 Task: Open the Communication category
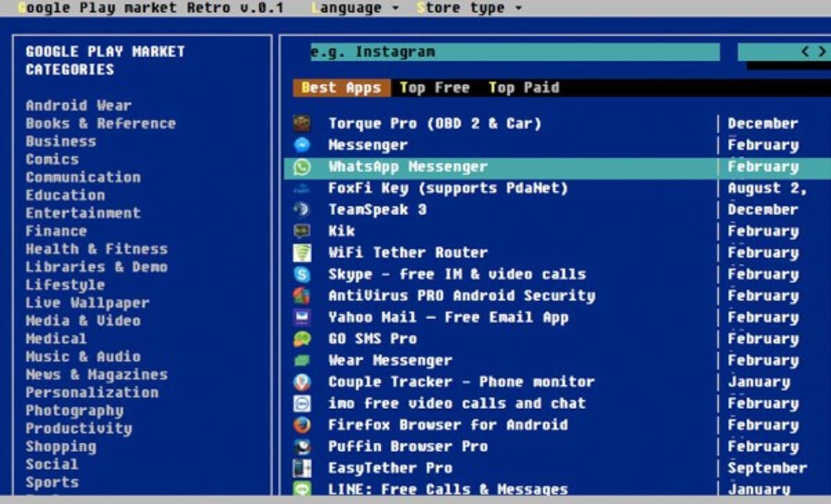pos(83,177)
